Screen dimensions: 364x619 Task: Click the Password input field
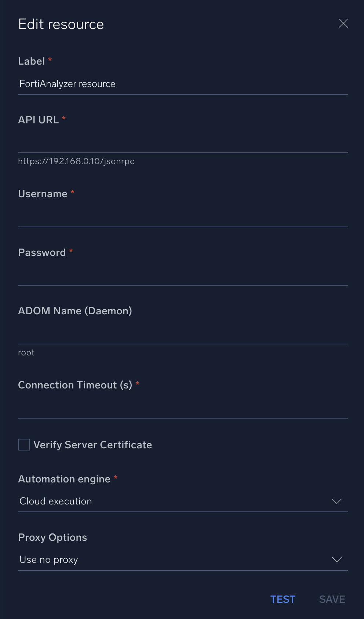click(x=183, y=277)
